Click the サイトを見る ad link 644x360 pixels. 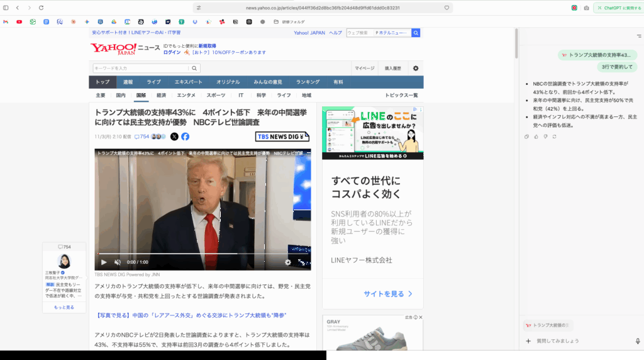(x=388, y=294)
